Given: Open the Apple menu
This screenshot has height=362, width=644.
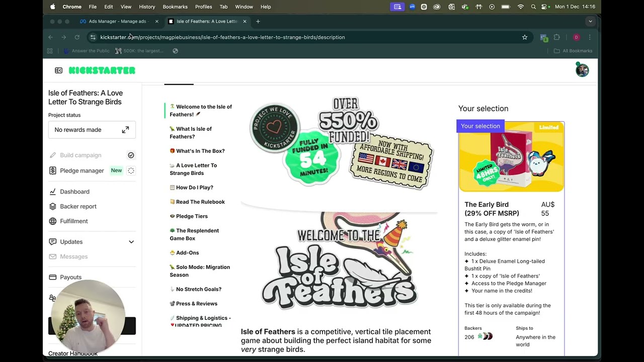Looking at the screenshot, I should click(53, 7).
